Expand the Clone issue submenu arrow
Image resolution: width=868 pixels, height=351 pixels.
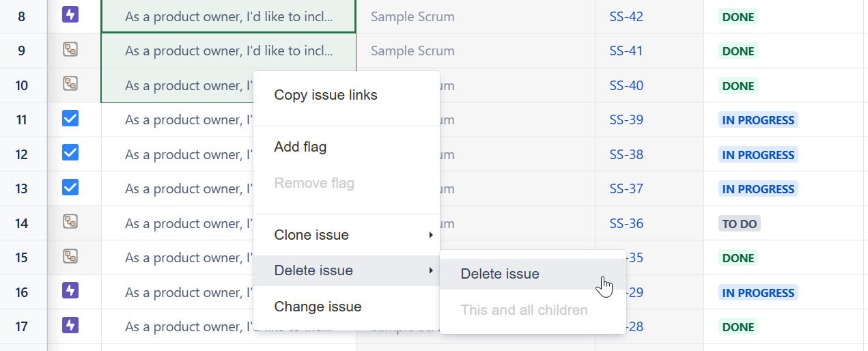pyautogui.click(x=430, y=235)
